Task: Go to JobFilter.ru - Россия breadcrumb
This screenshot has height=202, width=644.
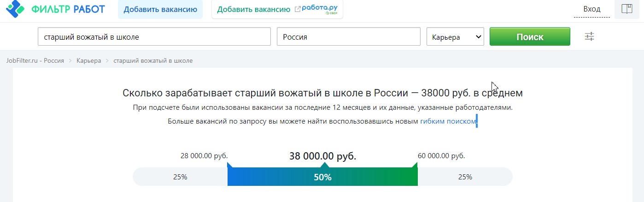Action: tap(35, 60)
